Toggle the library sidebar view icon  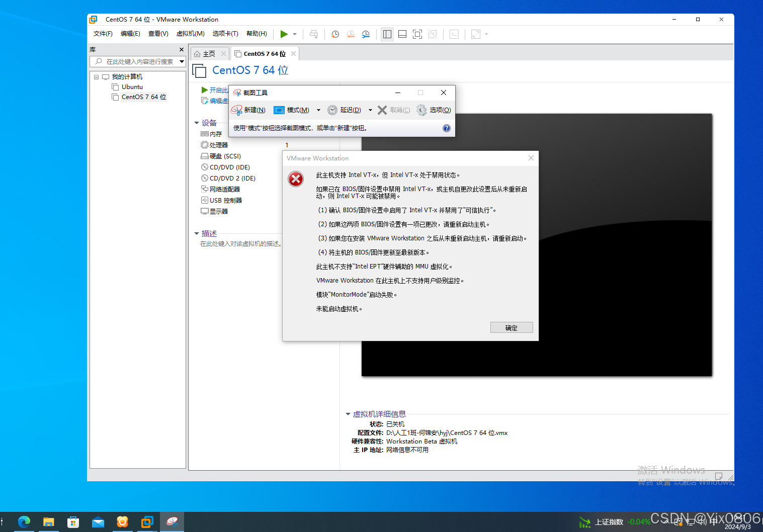(387, 34)
